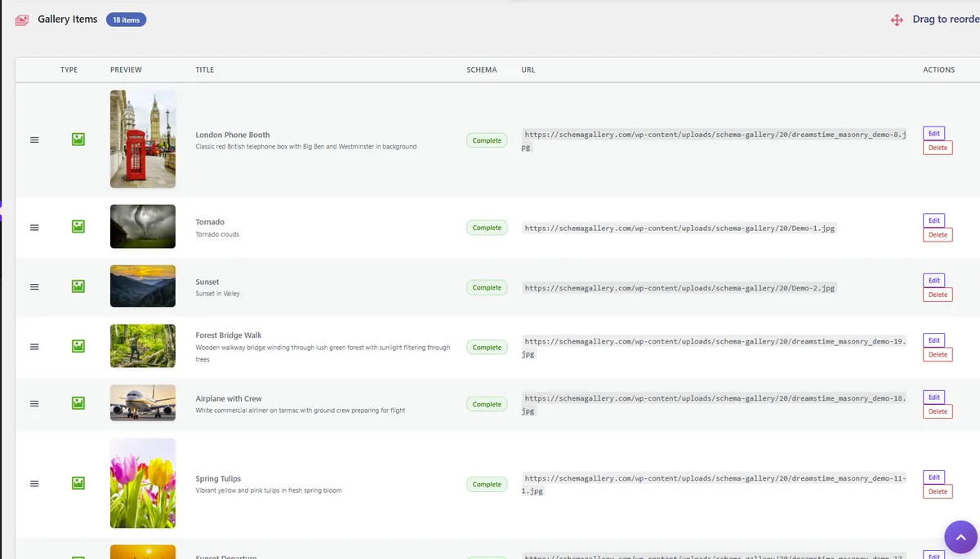Select the Demo-2.jpg URL text
The height and width of the screenshot is (559, 980).
pyautogui.click(x=679, y=288)
